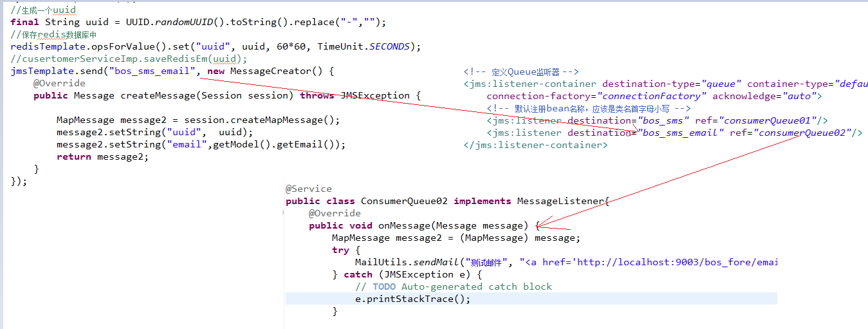Click the "TODO Auto-generated catch block" comment
This screenshot has width=868, height=329.
point(454,287)
